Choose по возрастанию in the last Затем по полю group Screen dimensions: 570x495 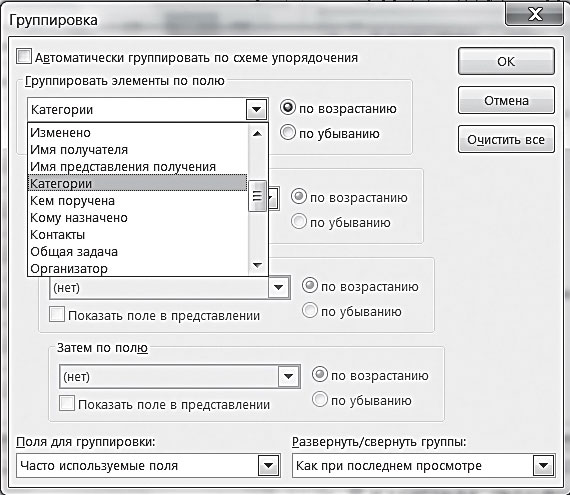[320, 375]
